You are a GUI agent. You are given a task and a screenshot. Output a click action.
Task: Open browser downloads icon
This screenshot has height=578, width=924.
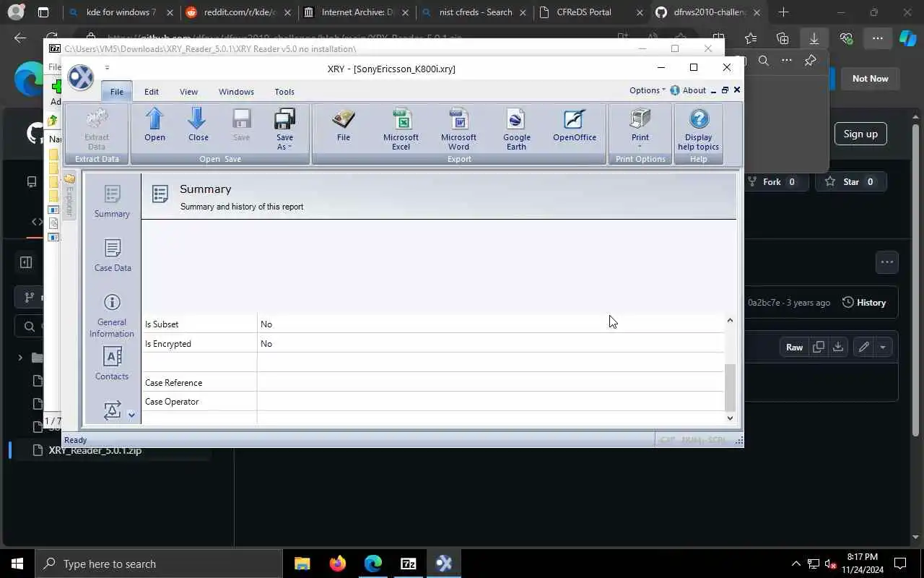pos(814,39)
